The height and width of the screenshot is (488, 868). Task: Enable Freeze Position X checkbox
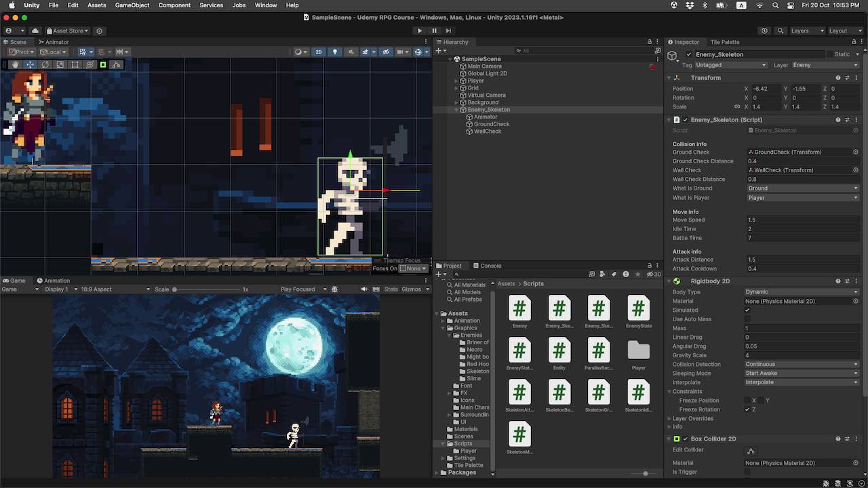coord(747,401)
